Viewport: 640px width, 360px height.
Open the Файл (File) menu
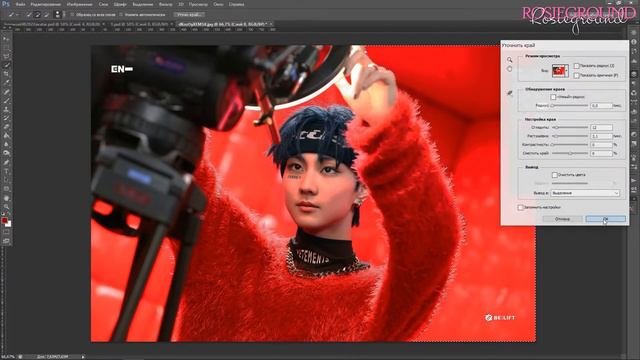click(x=20, y=4)
